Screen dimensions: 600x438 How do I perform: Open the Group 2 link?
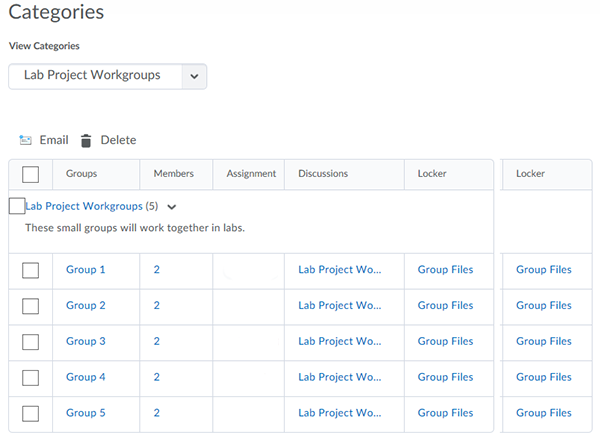pyautogui.click(x=85, y=306)
